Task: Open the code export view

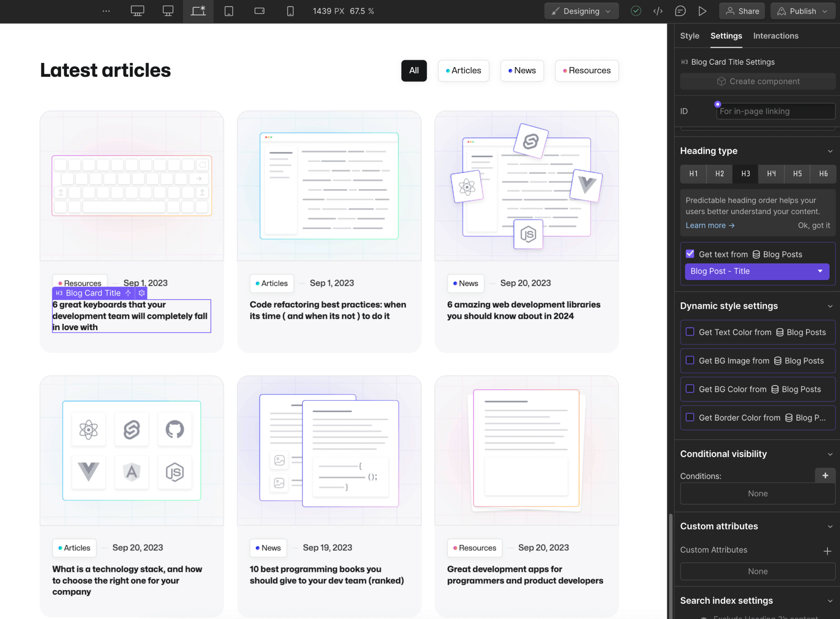Action: [x=658, y=11]
